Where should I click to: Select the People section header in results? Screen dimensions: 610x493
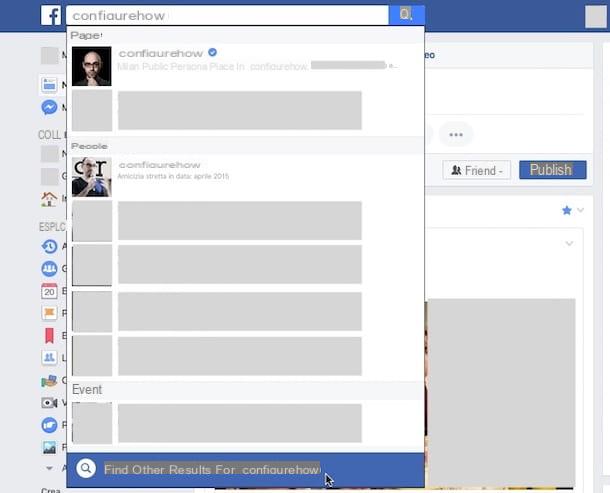point(89,146)
